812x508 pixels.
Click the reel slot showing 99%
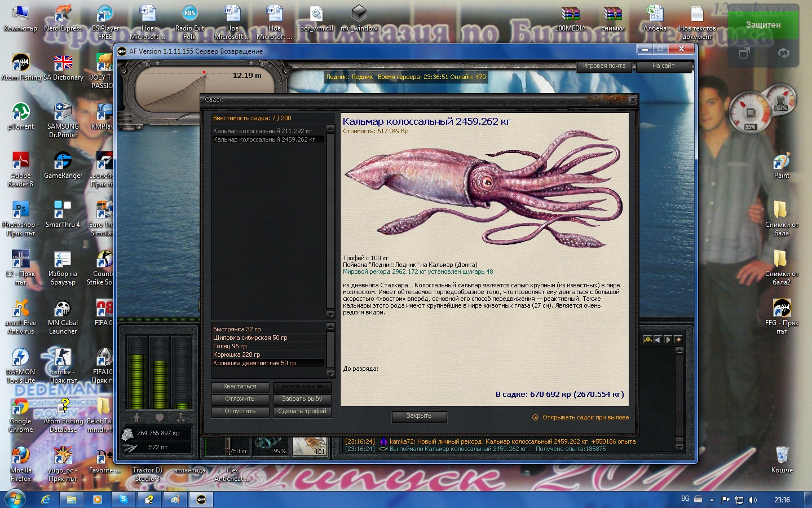[x=270, y=446]
